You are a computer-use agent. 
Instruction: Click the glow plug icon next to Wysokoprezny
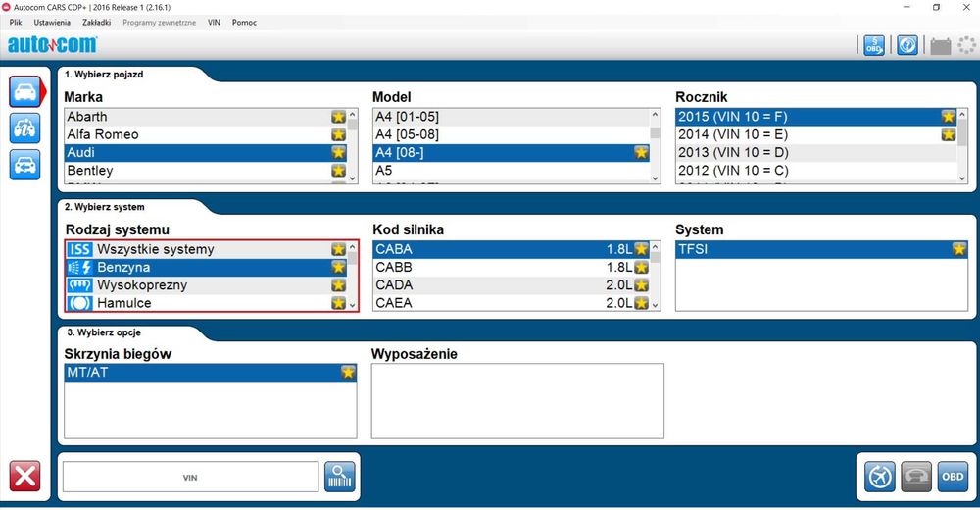(80, 285)
